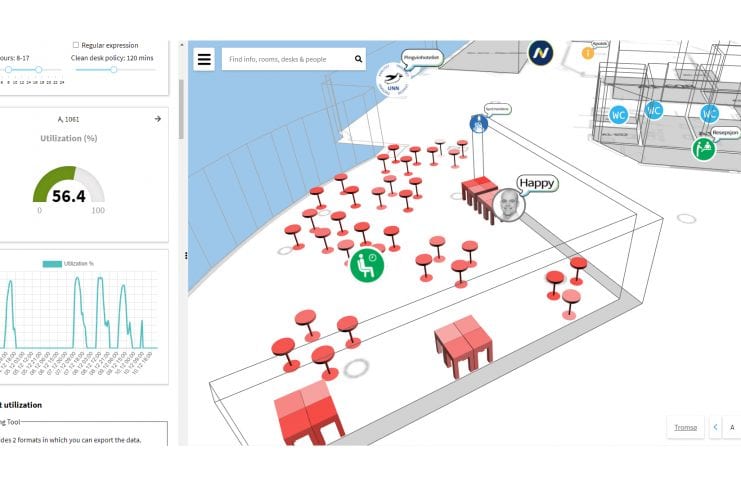Click the Clean desk policy slider handle
The width and height of the screenshot is (741, 486).
tap(113, 69)
